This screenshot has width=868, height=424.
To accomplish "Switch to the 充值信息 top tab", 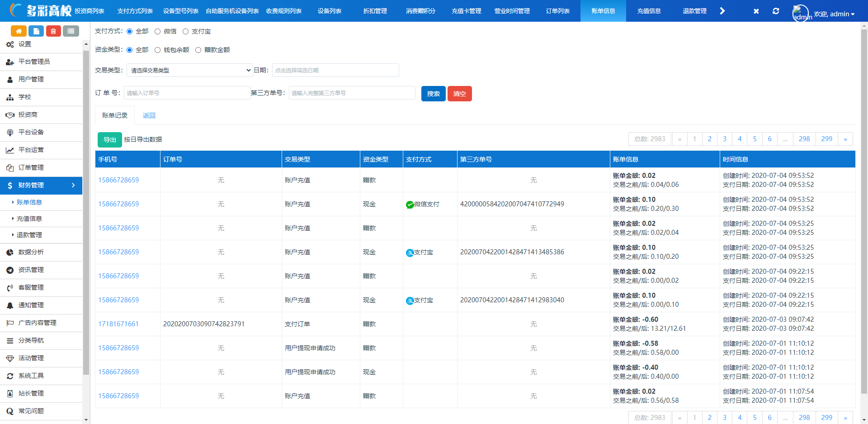I will point(649,11).
